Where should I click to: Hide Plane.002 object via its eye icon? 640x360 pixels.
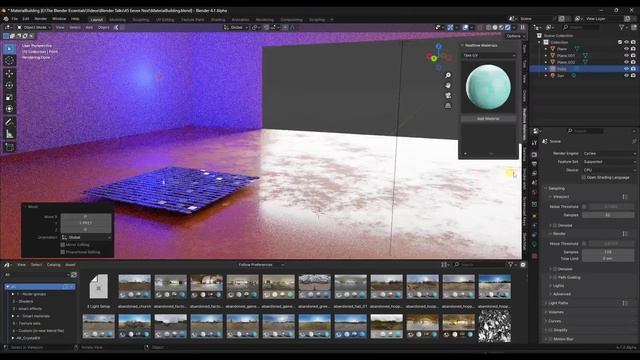coord(627,62)
